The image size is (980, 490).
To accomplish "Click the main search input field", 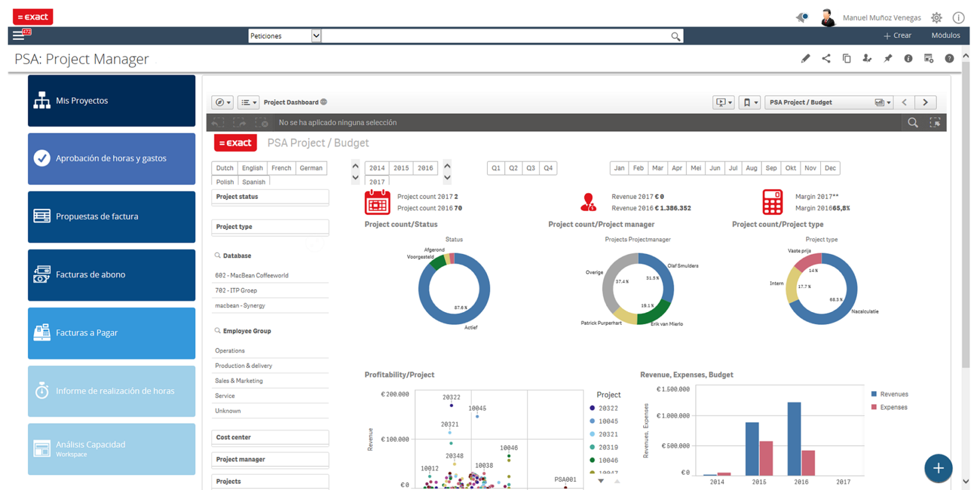I will coord(496,36).
